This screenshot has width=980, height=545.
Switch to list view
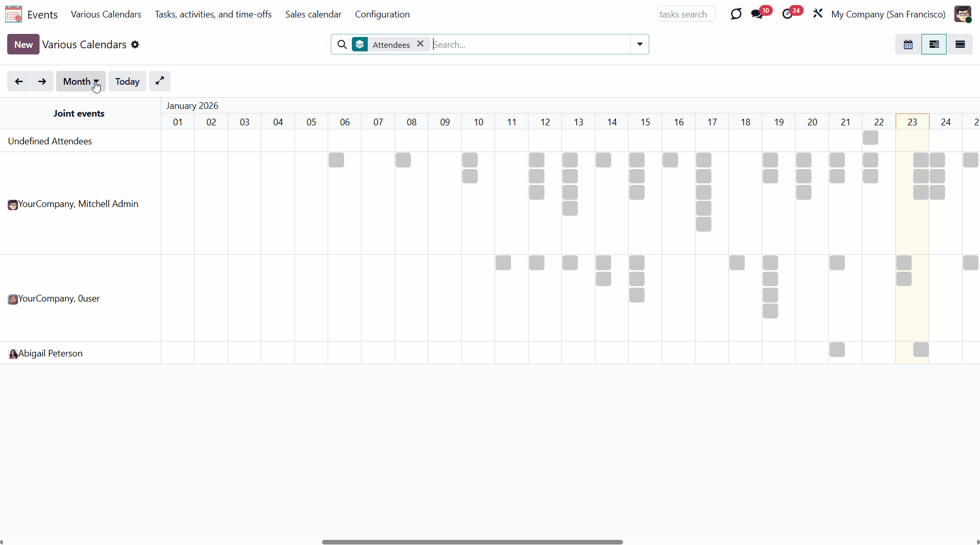pyautogui.click(x=960, y=45)
